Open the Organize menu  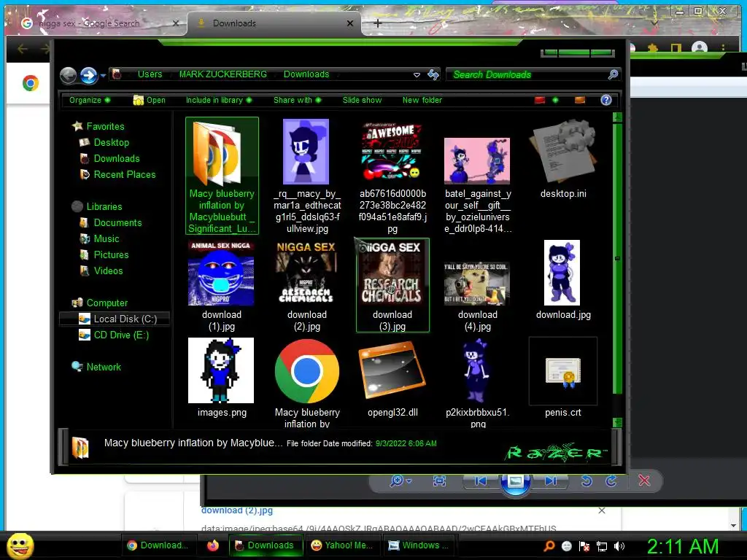(90, 100)
